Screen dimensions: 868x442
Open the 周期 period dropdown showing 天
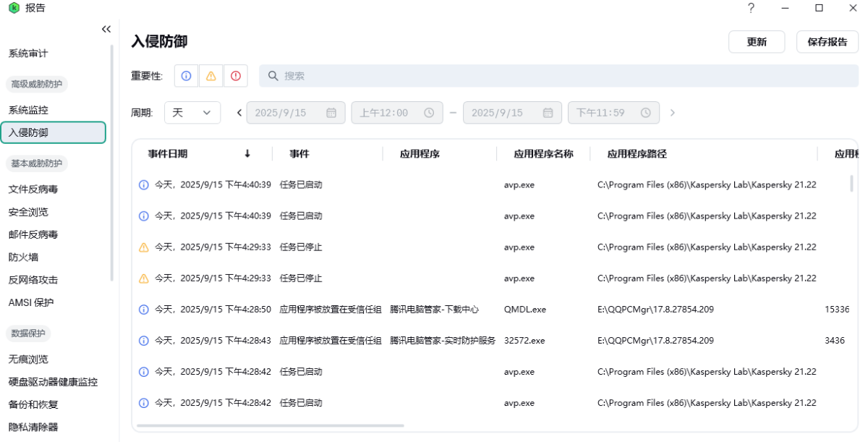click(192, 112)
